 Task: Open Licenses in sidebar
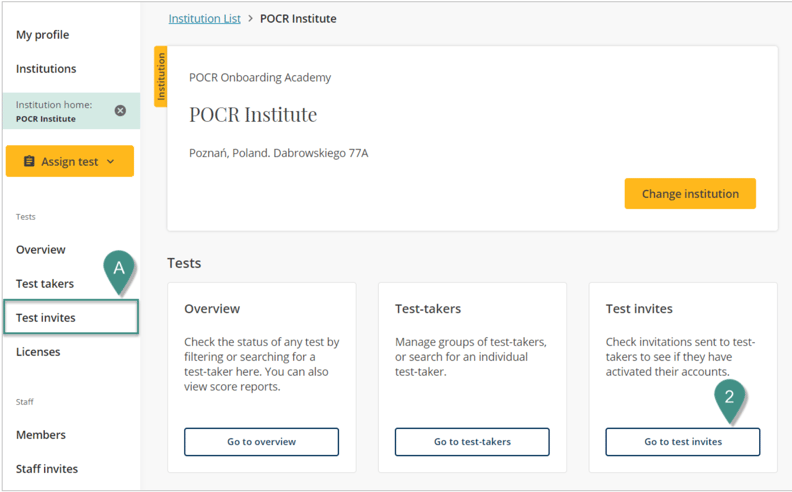click(x=38, y=352)
